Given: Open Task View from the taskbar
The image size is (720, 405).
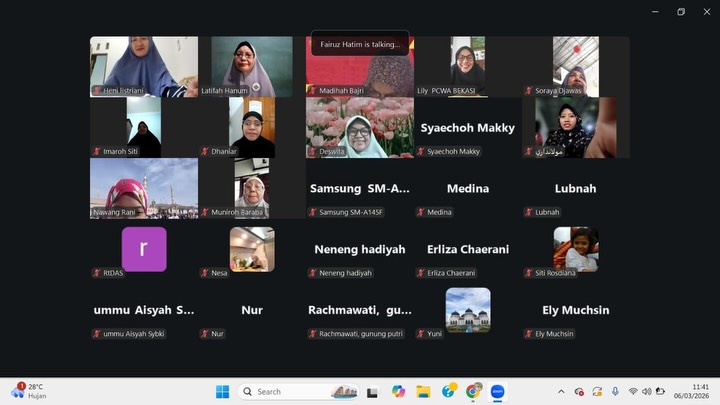Looking at the screenshot, I should [x=372, y=391].
